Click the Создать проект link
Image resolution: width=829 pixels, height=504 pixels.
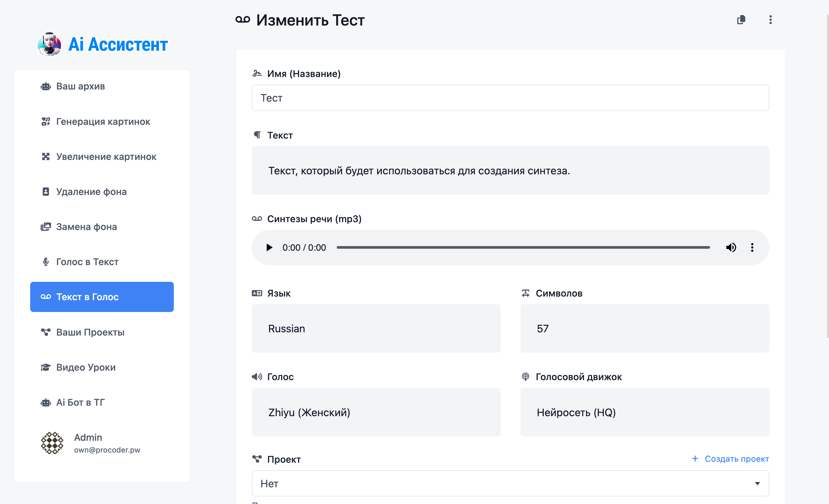(730, 458)
